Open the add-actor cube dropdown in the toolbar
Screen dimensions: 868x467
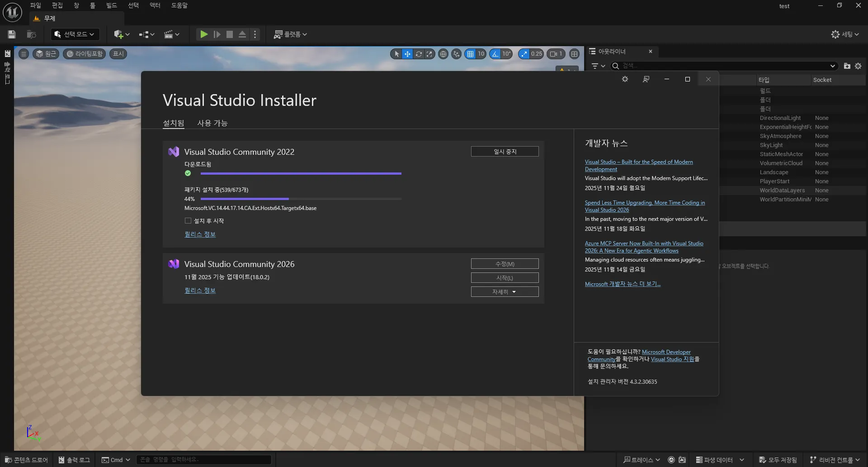(122, 34)
